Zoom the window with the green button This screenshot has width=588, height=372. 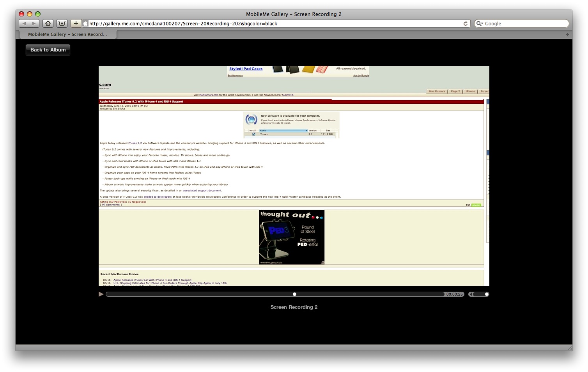pyautogui.click(x=38, y=14)
